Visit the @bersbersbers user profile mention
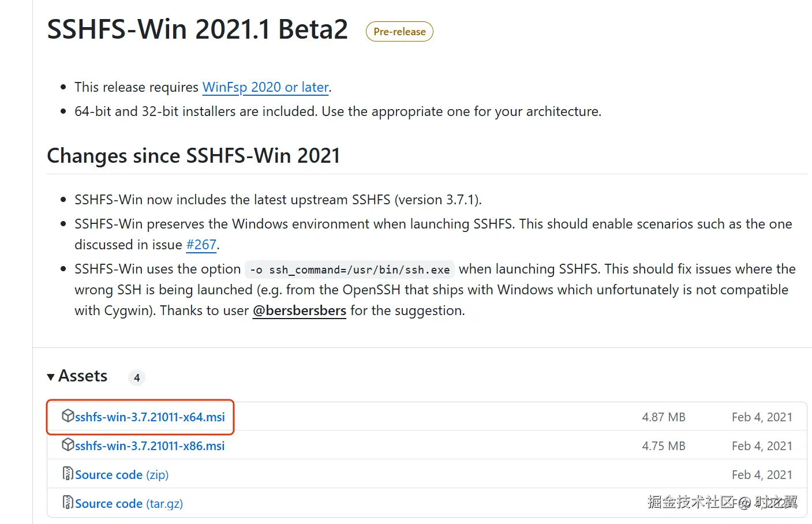812x524 pixels. pyautogui.click(x=299, y=310)
